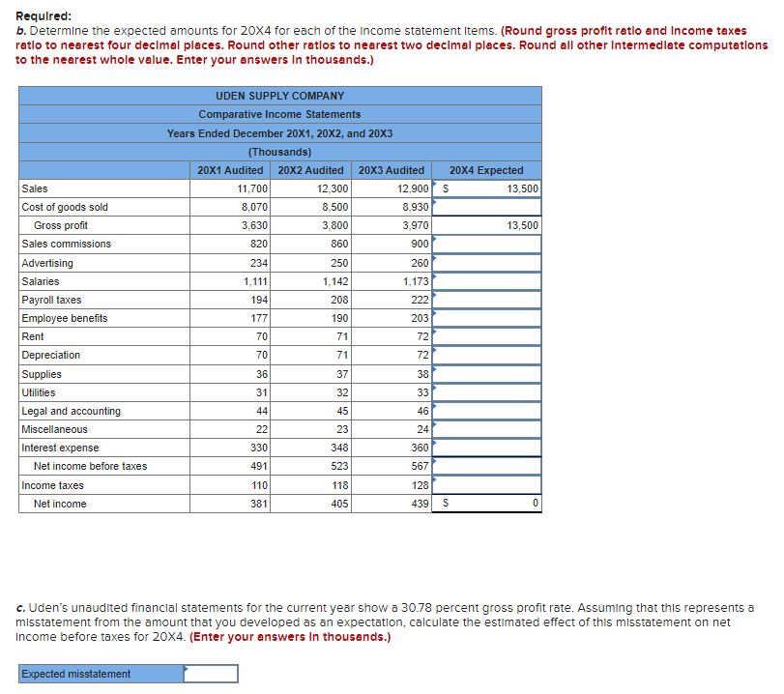Screen dimensions: 784x694
Task: Click the Net income before taxes row label
Action: [91, 467]
